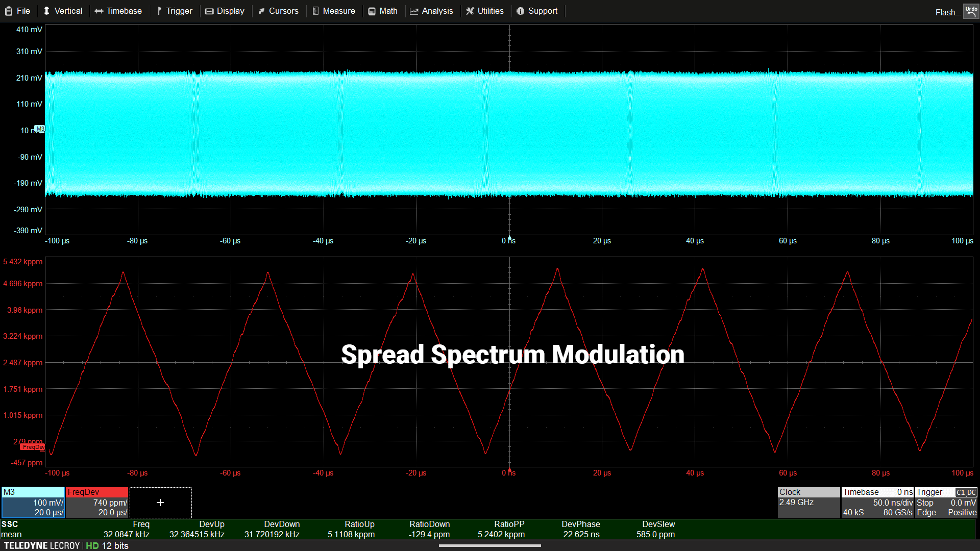Click the Teledyne LeCroy logo
The image size is (980, 551).
point(42,545)
